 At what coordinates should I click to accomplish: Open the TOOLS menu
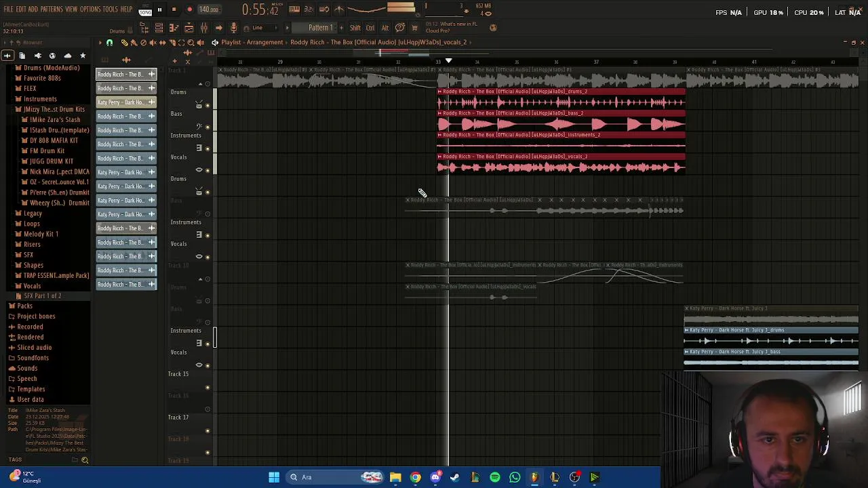[111, 9]
